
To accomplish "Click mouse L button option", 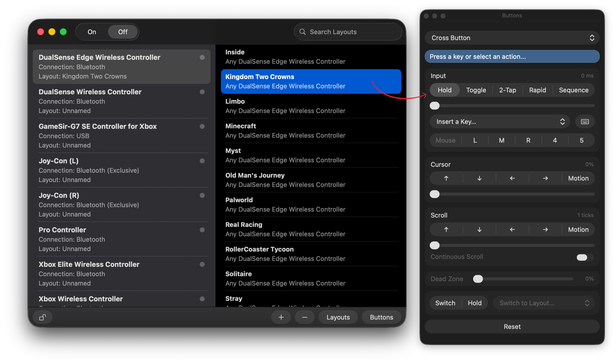I will 475,140.
